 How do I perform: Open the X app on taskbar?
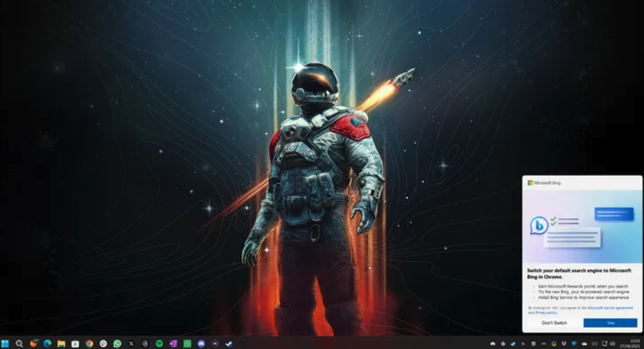[x=131, y=344]
